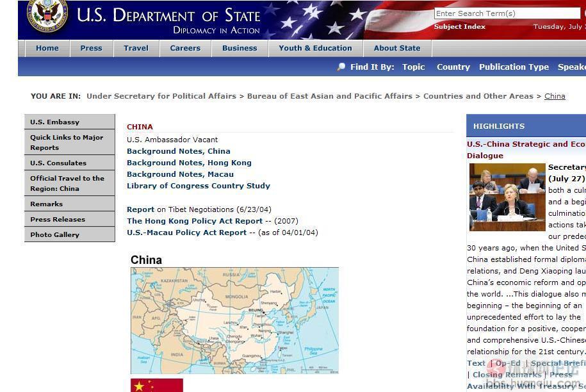
Task: Open the Home navigation tab
Action: (x=47, y=48)
